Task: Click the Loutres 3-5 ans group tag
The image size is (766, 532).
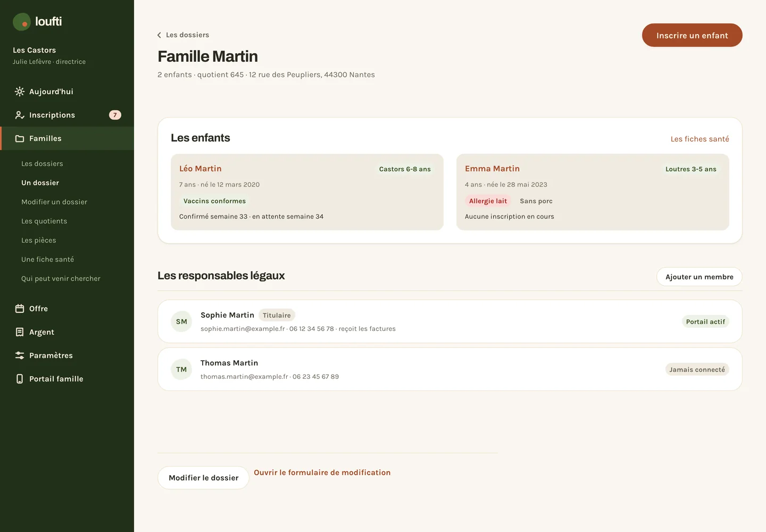Action: coord(690,169)
